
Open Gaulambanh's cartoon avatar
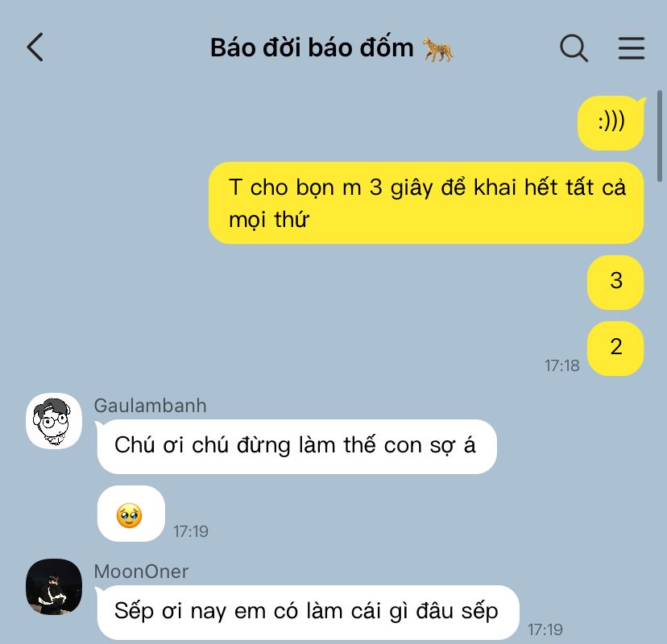[x=54, y=421]
